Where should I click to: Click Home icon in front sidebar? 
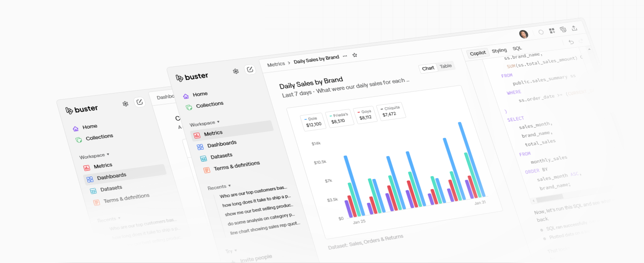click(186, 96)
